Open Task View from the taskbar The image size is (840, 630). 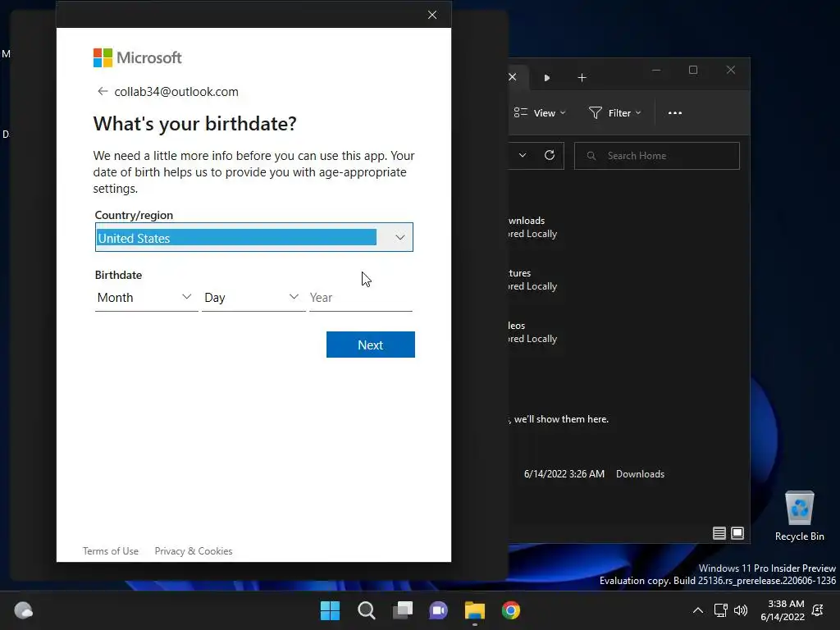tap(402, 610)
